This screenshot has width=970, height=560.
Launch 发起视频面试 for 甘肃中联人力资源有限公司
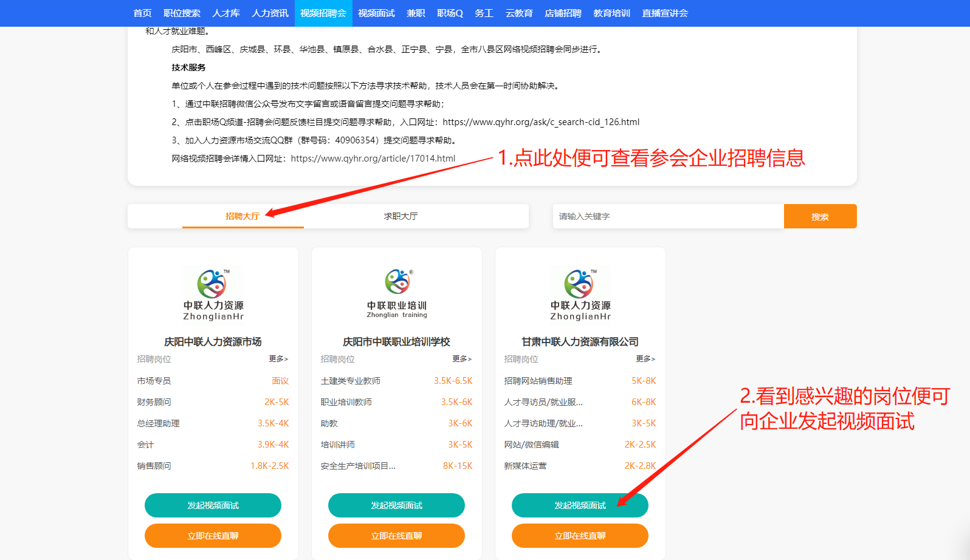(580, 505)
